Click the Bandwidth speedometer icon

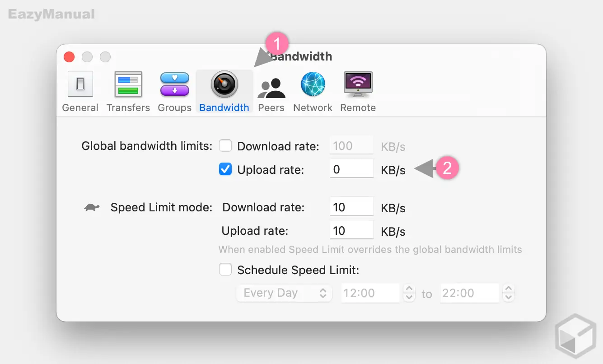click(224, 84)
